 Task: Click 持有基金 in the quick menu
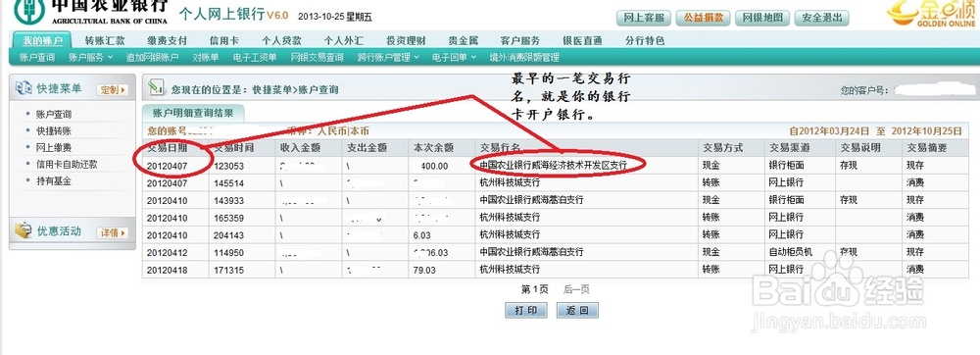point(54,180)
